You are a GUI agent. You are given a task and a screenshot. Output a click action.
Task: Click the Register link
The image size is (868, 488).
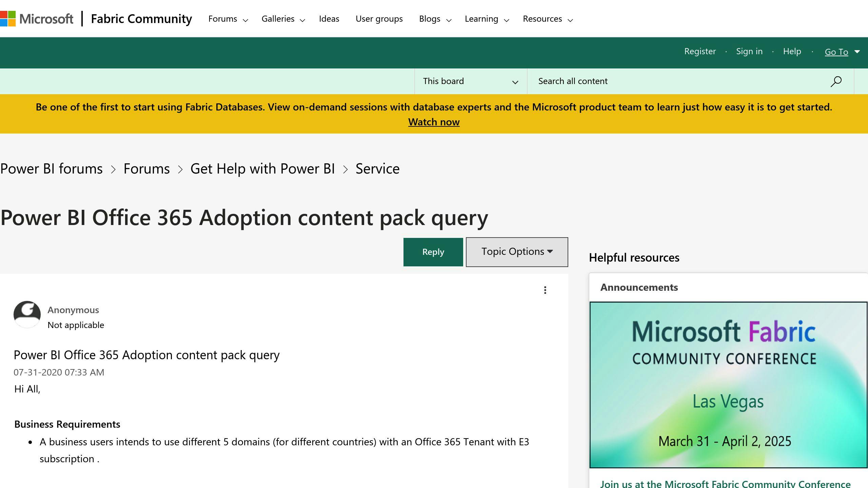pos(700,52)
